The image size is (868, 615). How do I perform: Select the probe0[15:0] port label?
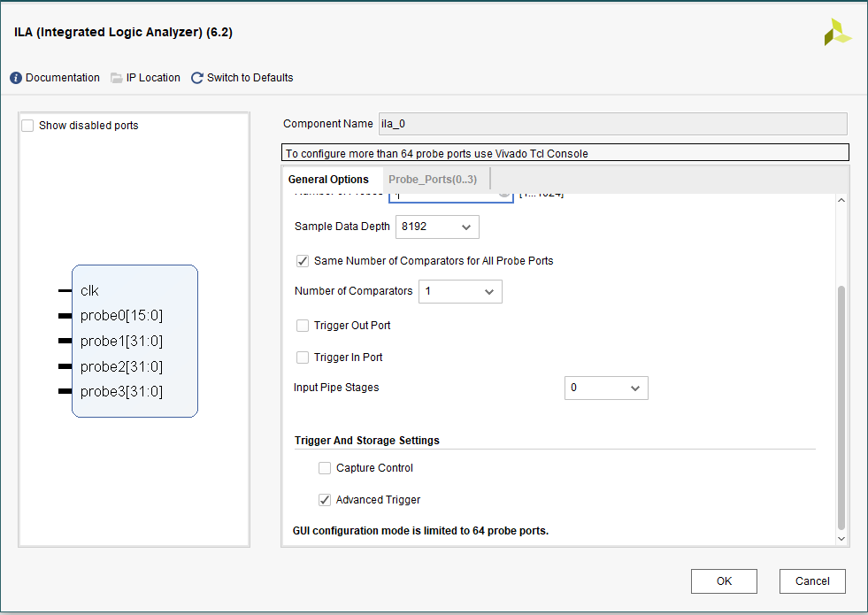pyautogui.click(x=121, y=316)
